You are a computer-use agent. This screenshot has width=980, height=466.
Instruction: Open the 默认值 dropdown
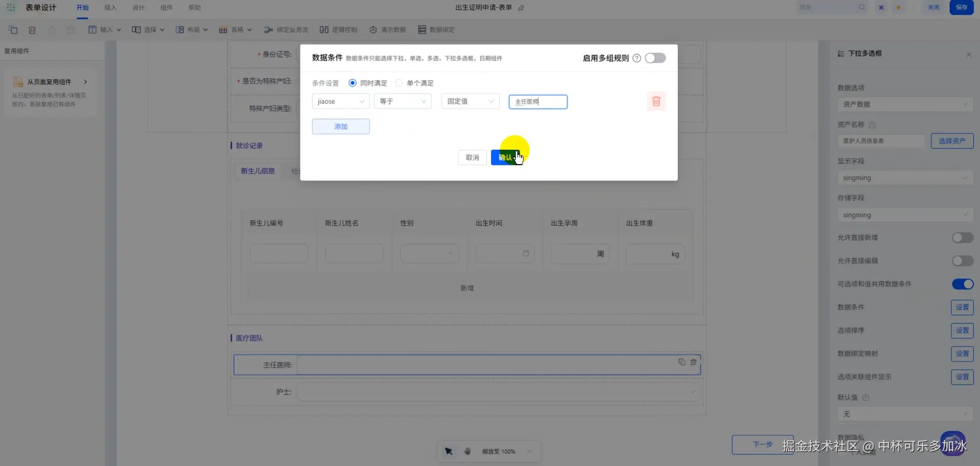pos(905,414)
